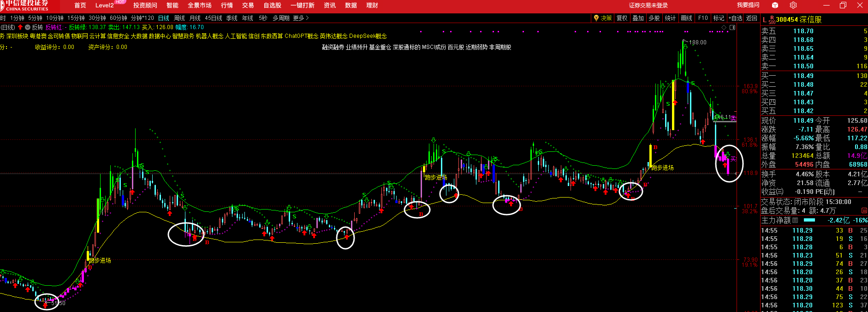Click the 统计 statistics button
The height and width of the screenshot is (312, 868).
pyautogui.click(x=670, y=18)
